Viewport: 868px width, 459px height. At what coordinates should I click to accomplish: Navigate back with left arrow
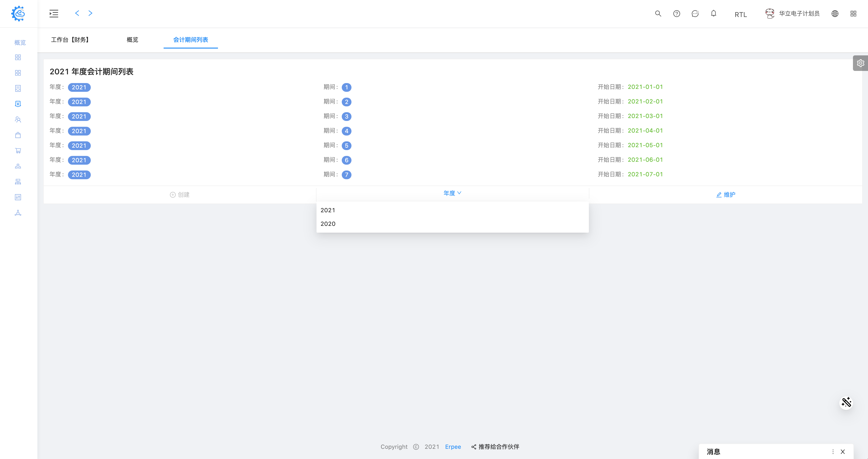tap(77, 13)
